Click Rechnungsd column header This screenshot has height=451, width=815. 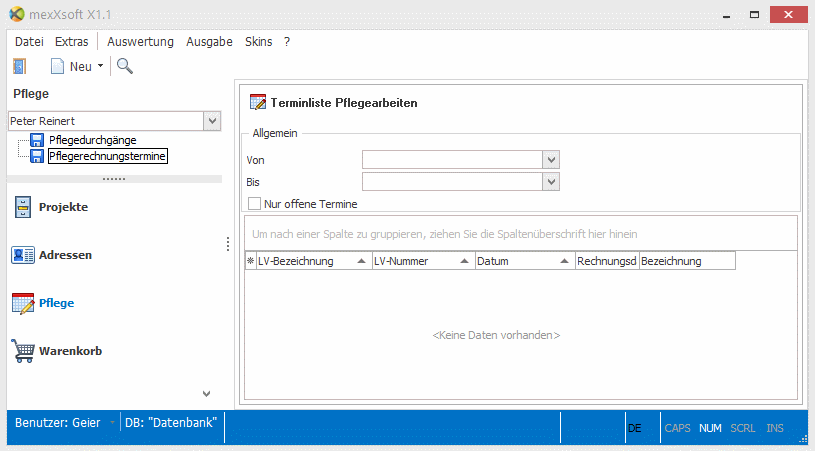[x=607, y=261]
